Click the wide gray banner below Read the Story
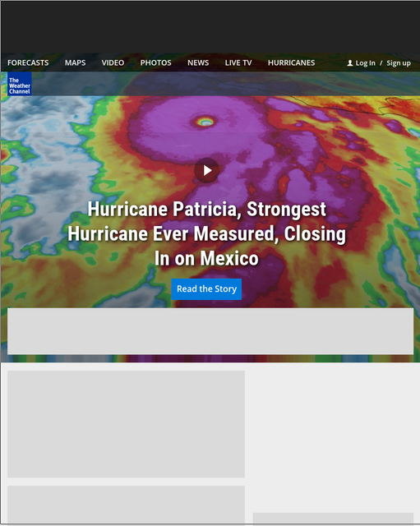The width and height of the screenshot is (420, 526). 210,331
